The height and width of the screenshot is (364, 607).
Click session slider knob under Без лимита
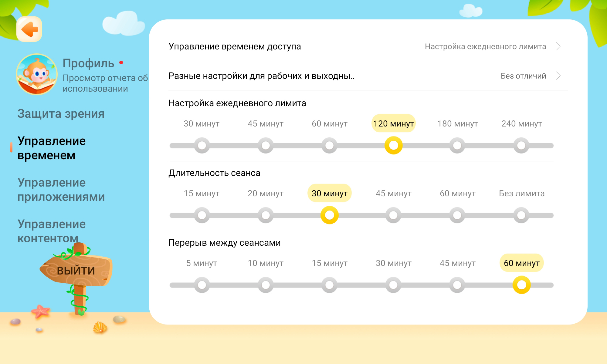[x=521, y=215]
